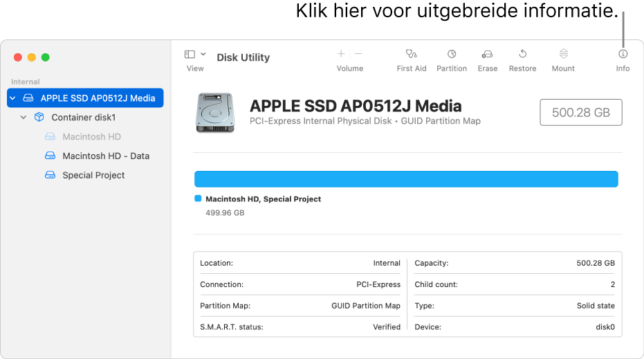This screenshot has width=644, height=359.
Task: Remove a volume with the minus button
Action: click(358, 54)
